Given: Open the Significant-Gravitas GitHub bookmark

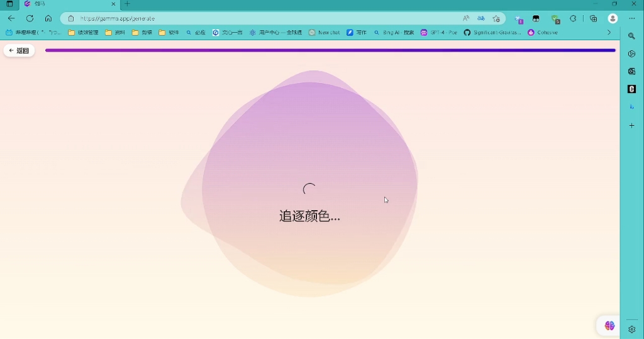Looking at the screenshot, I should point(492,33).
